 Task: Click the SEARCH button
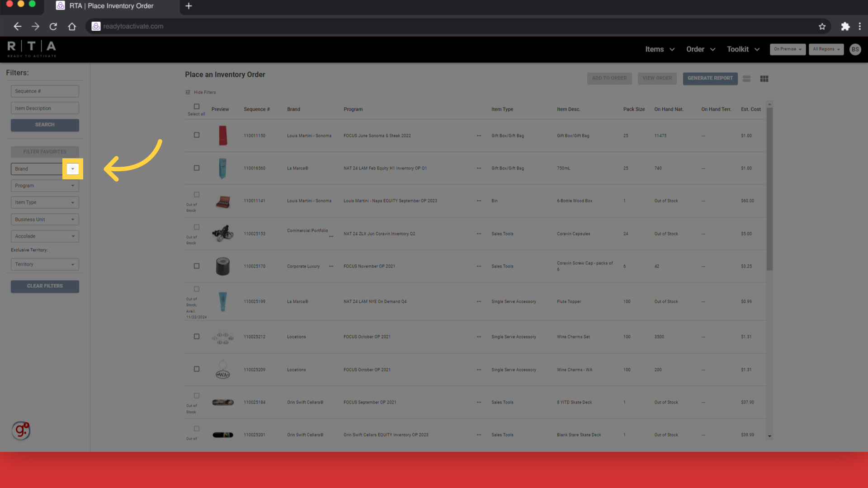[45, 125]
